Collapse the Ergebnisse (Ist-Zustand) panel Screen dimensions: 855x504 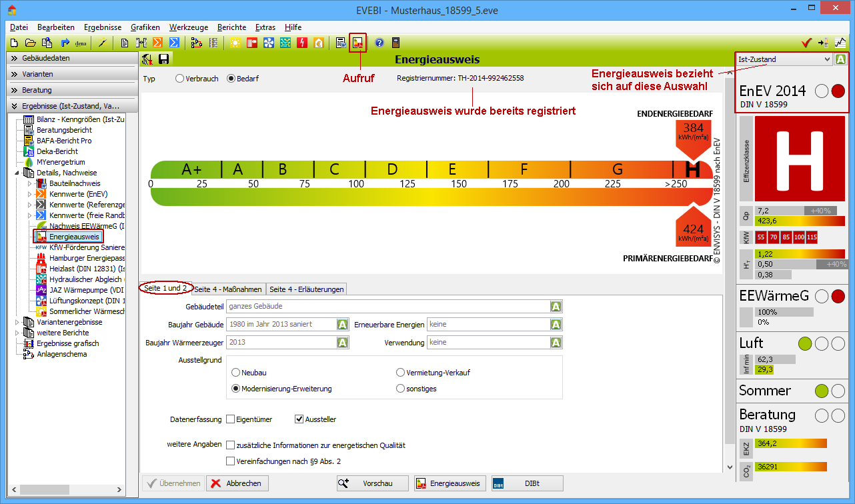pos(71,106)
